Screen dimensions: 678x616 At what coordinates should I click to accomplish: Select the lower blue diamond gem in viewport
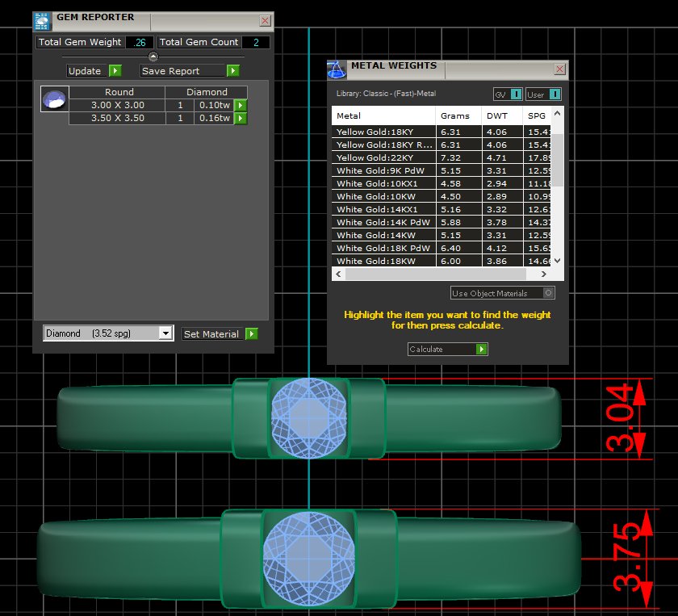pos(309,559)
